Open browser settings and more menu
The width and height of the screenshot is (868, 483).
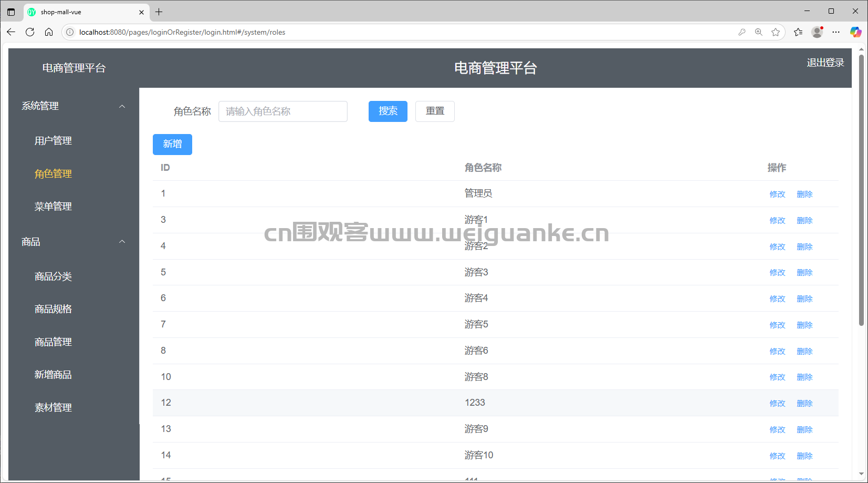coord(836,32)
